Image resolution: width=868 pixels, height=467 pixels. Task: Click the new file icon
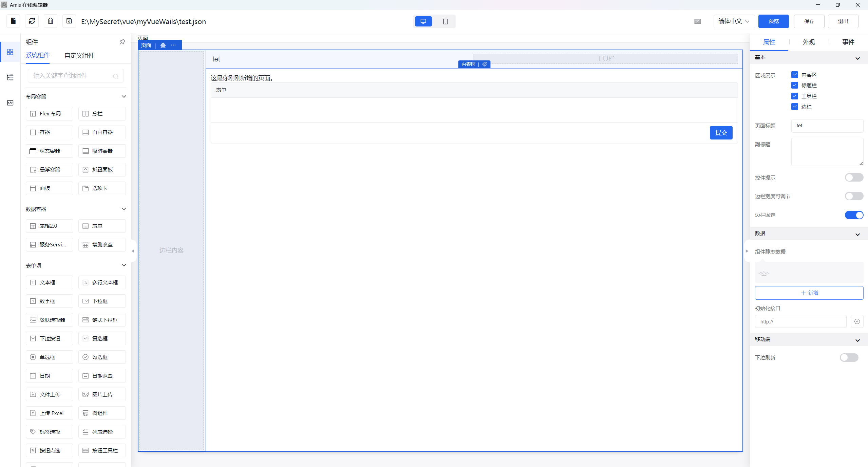[13, 21]
